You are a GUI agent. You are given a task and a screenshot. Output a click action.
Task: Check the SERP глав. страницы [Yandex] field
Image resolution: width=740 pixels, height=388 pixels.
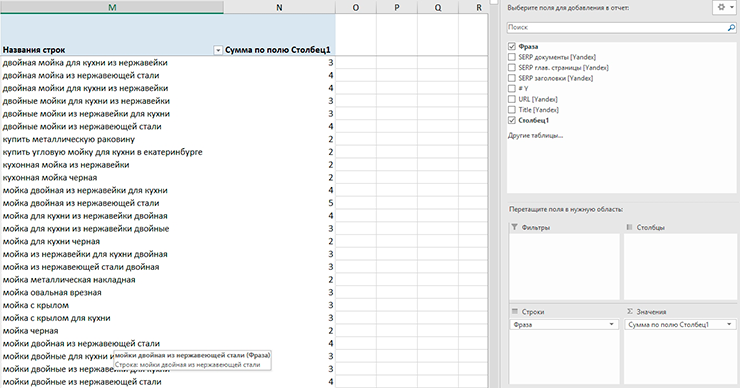click(x=512, y=67)
